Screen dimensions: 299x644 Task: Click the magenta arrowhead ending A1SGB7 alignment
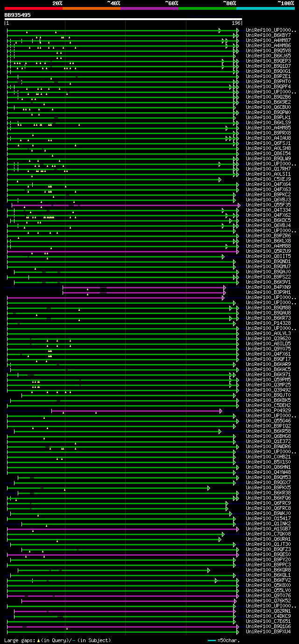pos(238,529)
